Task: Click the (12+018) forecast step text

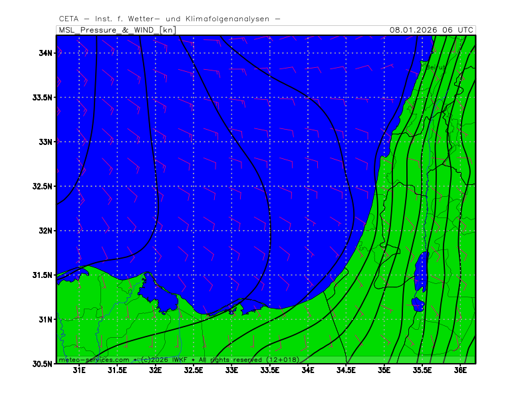Action: click(281, 360)
